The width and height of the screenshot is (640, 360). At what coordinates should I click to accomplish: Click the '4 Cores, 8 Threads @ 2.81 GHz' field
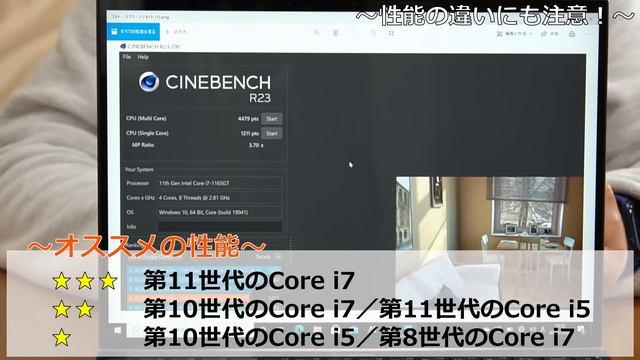220,198
